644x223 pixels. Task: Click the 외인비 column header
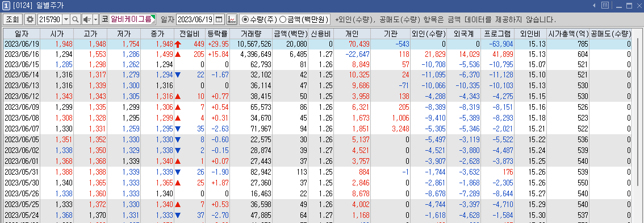[x=530, y=34]
